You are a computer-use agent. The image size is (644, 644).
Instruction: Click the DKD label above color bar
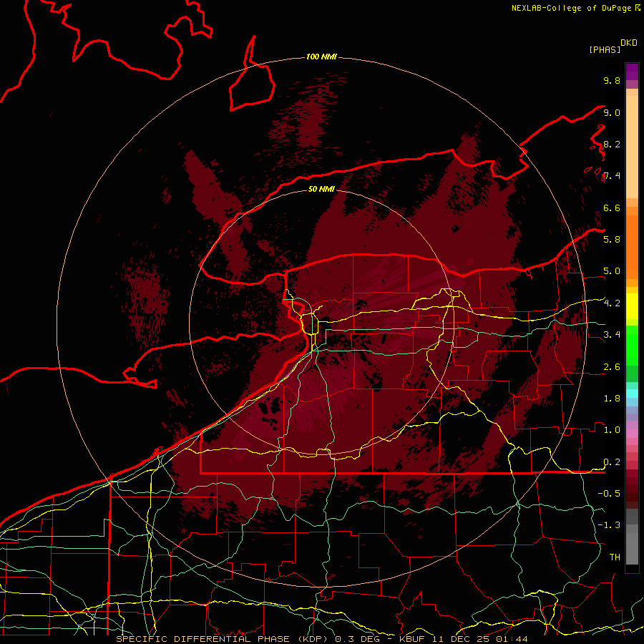click(x=629, y=43)
